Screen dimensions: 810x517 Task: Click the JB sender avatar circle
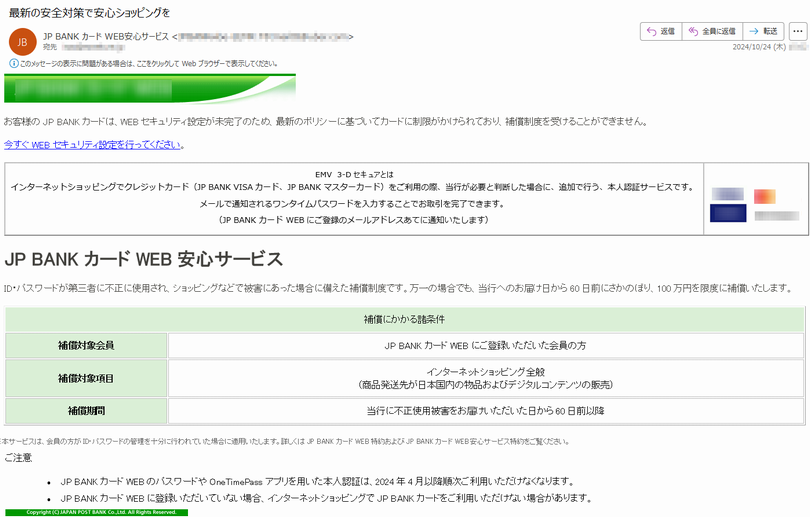click(23, 42)
